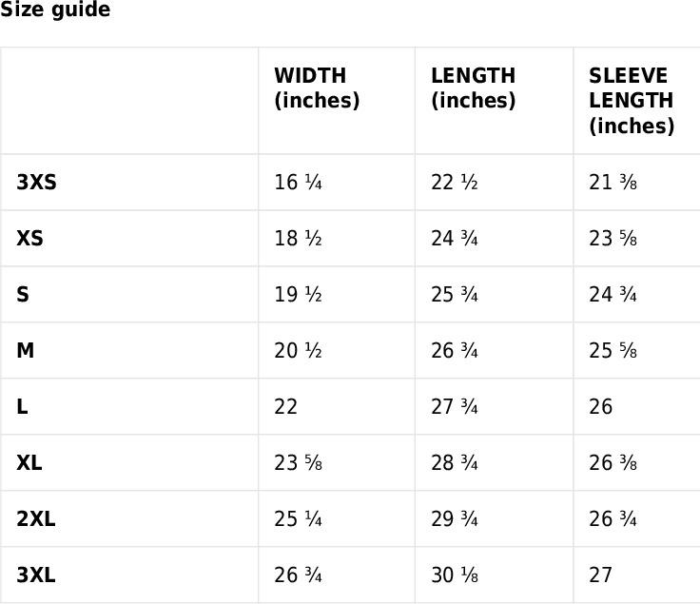Screen dimensions: 700x604
Task: Click the 24 ¾ sleeve length cell for S
Action: (x=612, y=294)
